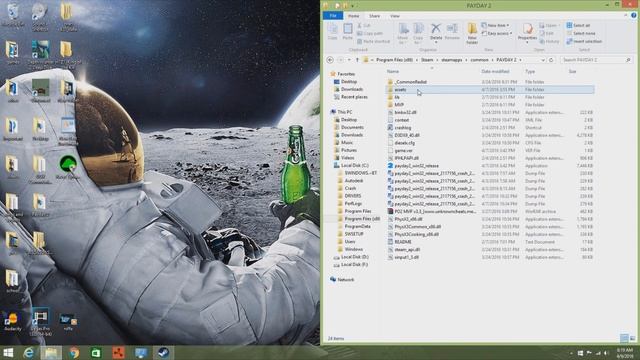Click the Cut button in ribbon
640x360 pixels.
click(364, 25)
